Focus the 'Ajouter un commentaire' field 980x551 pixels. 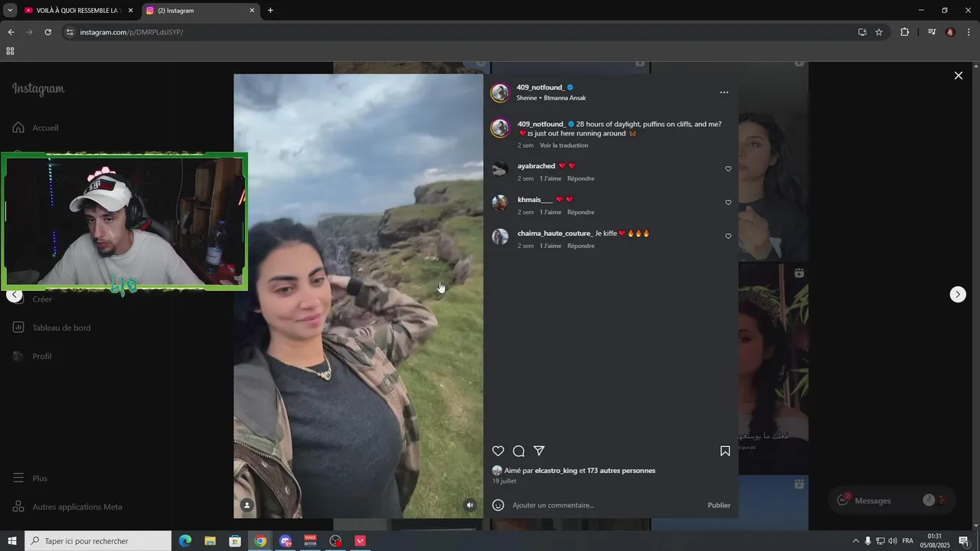[x=605, y=505]
